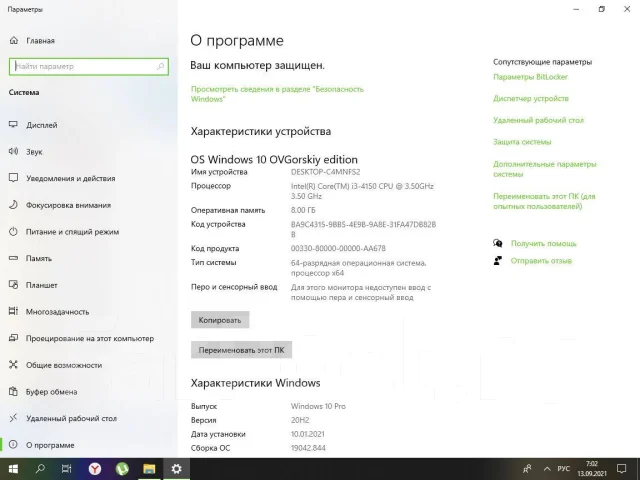Click the taskbar clock and date
This screenshot has height=480, width=640.
pos(592,469)
